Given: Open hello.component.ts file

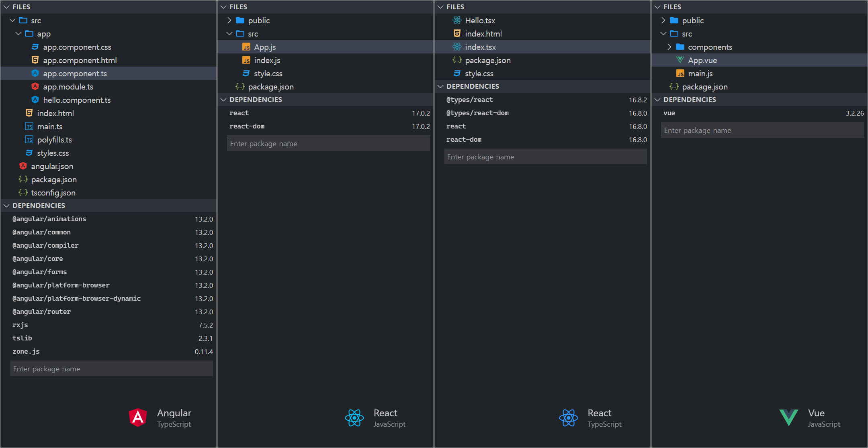Looking at the screenshot, I should (77, 100).
